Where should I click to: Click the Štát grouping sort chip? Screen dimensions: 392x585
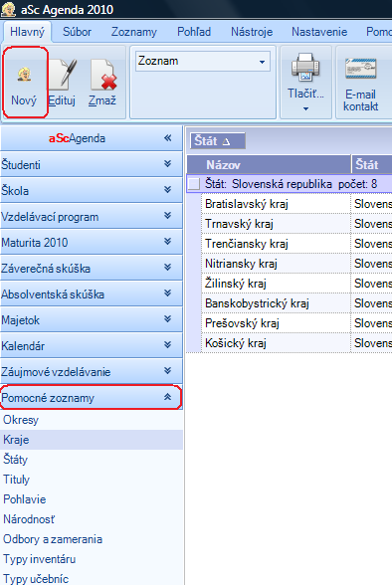pyautogui.click(x=218, y=141)
